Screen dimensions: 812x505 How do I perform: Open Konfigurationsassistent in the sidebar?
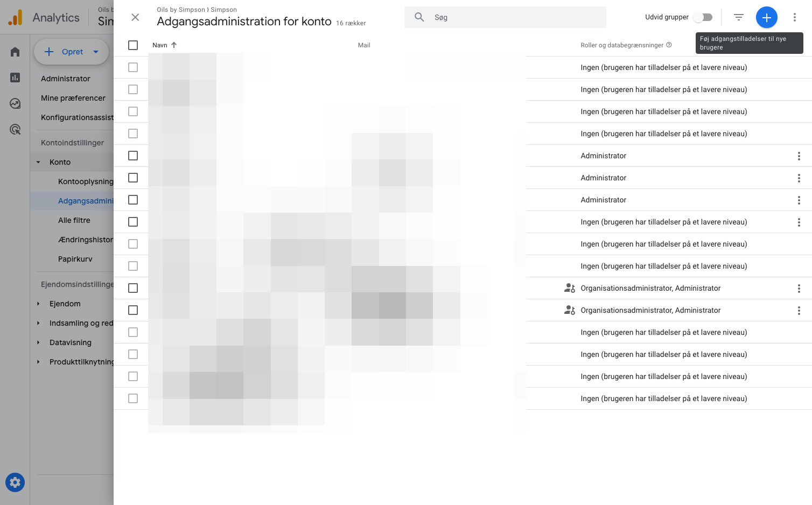pyautogui.click(x=77, y=117)
